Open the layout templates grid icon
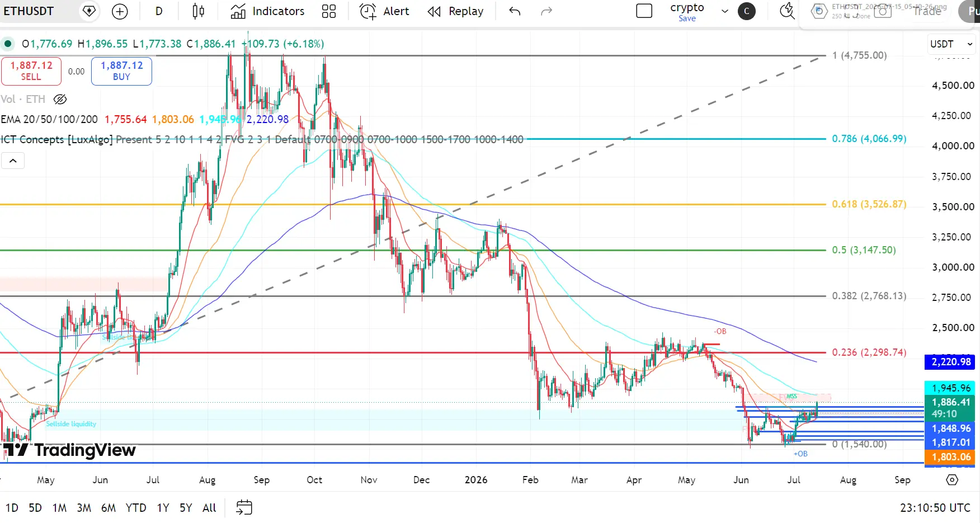The width and height of the screenshot is (980, 523). click(329, 11)
